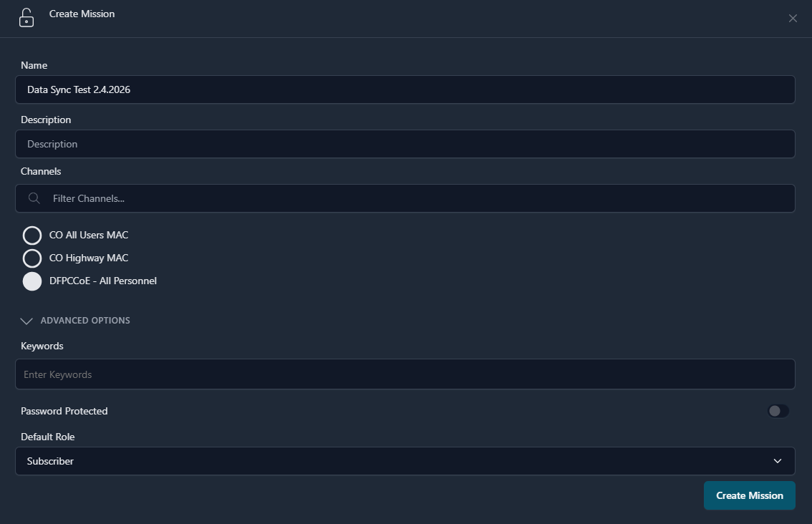Deselect the DFPCCoE - All Personnel radio circle

[32, 281]
